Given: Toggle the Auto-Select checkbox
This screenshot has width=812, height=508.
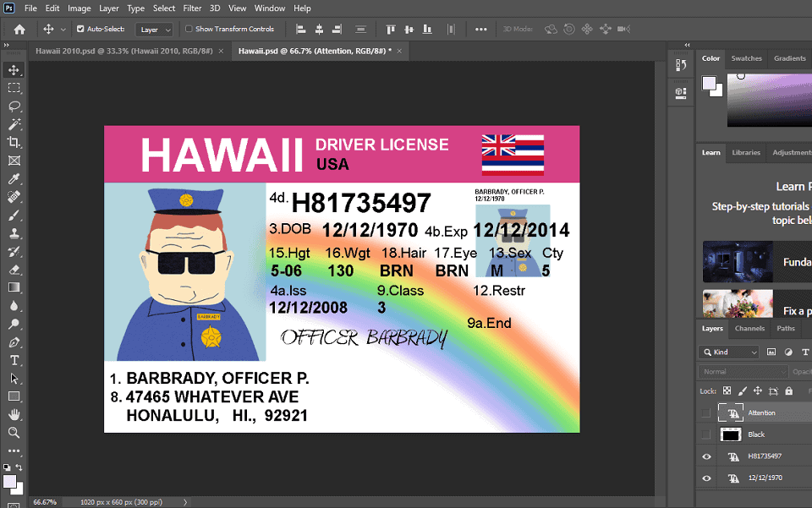Looking at the screenshot, I should click(80, 29).
